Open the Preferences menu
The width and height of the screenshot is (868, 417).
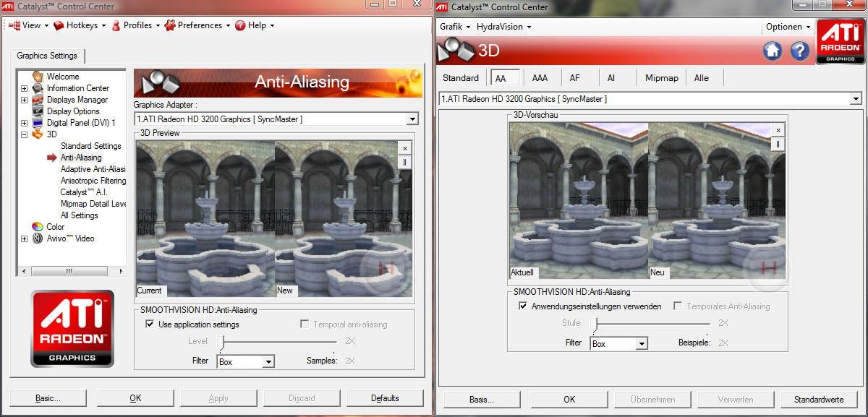point(197,25)
